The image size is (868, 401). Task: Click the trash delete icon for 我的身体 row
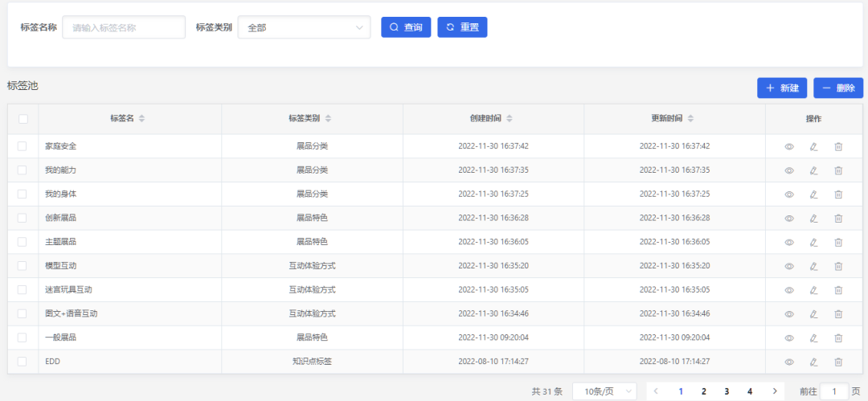(x=838, y=194)
